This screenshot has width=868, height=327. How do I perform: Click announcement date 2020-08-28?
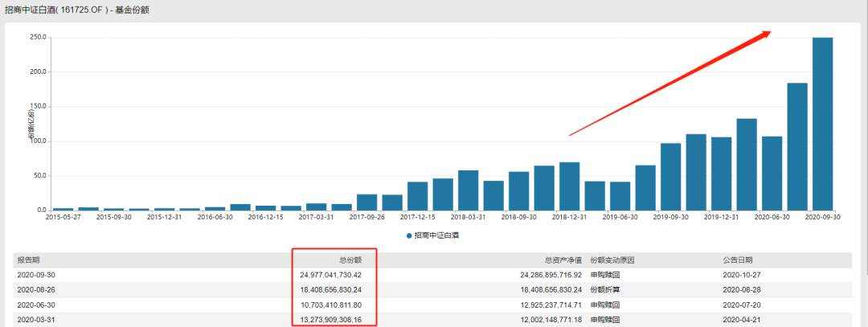point(742,290)
